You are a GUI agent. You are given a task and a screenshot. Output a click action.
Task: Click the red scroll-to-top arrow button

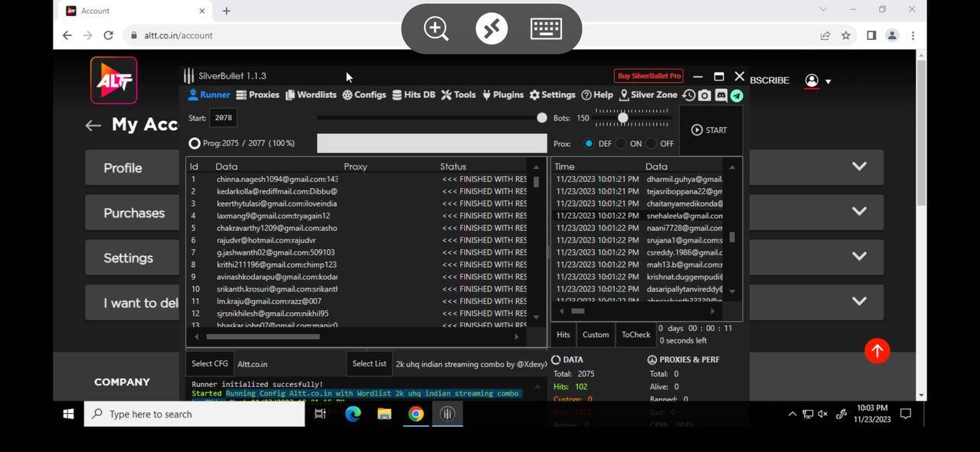(877, 351)
